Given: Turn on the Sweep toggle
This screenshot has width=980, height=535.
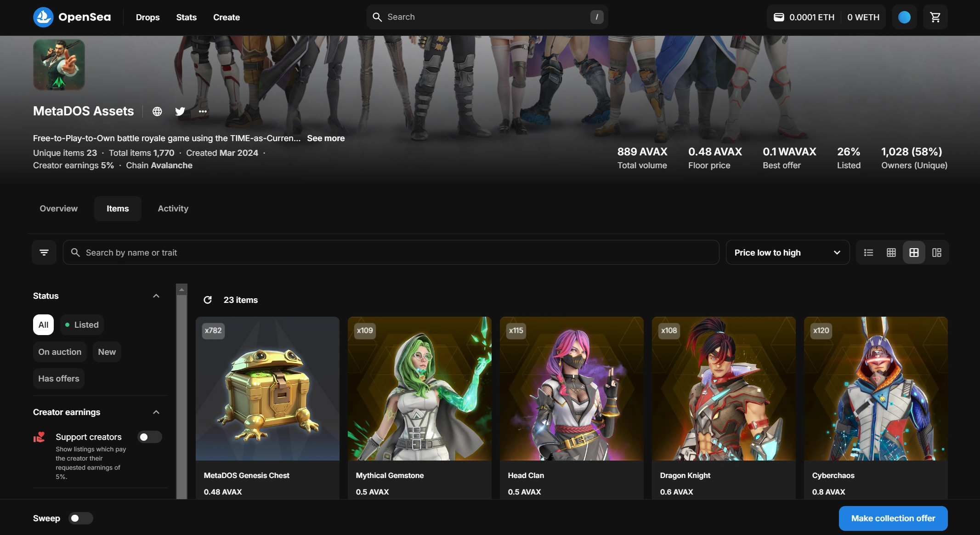Looking at the screenshot, I should click(x=80, y=518).
